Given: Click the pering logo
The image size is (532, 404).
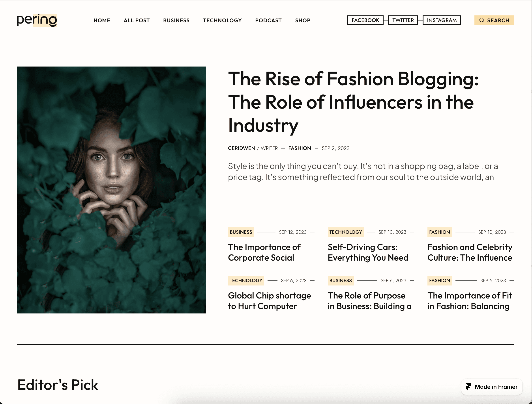Looking at the screenshot, I should tap(37, 20).
